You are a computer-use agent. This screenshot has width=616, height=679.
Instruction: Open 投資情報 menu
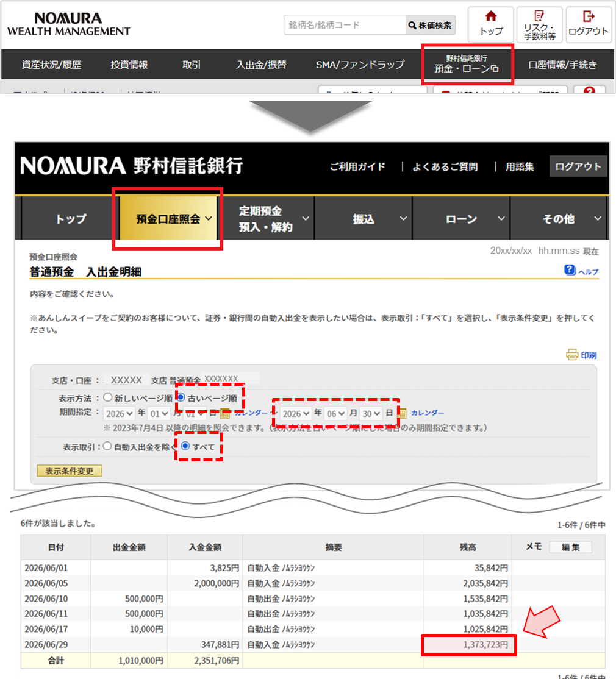pyautogui.click(x=129, y=65)
